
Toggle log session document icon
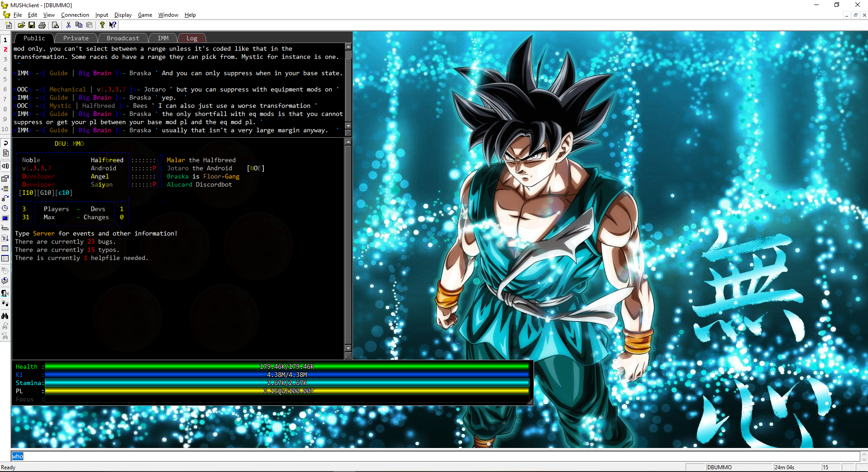pyautogui.click(x=5, y=153)
